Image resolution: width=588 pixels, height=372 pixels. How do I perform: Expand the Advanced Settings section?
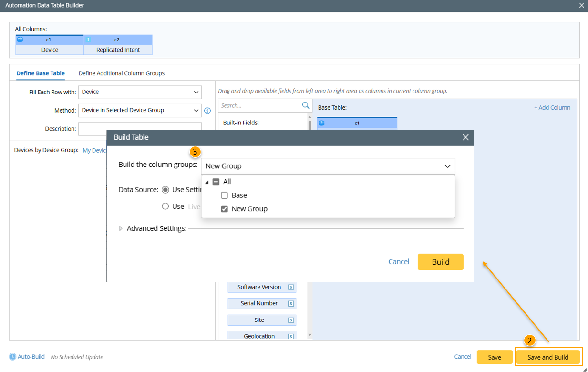[x=121, y=229]
